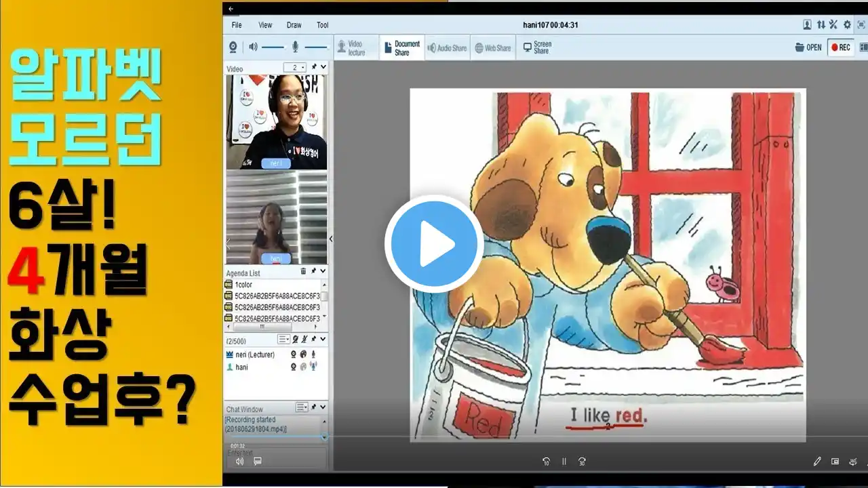Click the Agenda List vertical scrollbar down arrow
The width and height of the screenshot is (868, 488).
(324, 317)
